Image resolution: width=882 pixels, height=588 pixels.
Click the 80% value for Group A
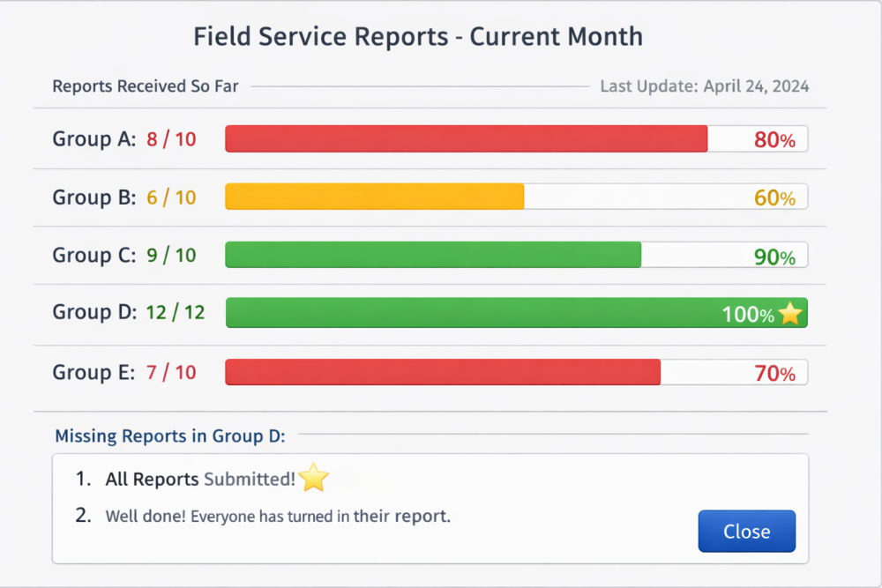tap(774, 140)
